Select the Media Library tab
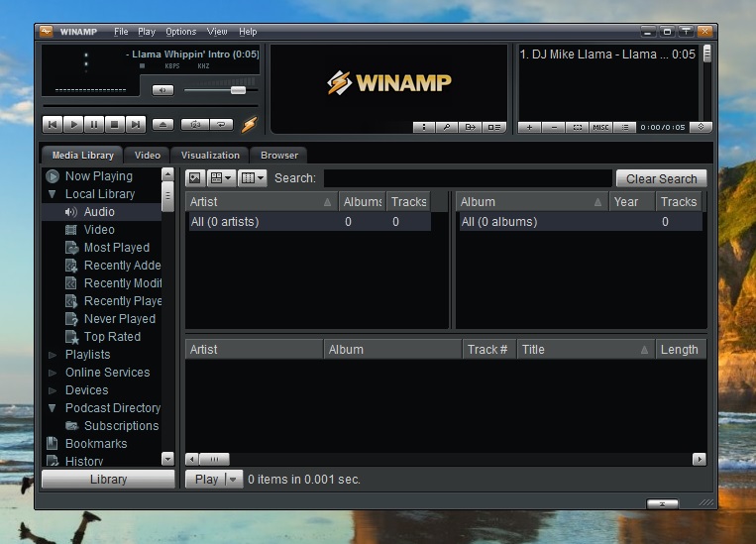Screen dimensions: 756x544 click(82, 156)
